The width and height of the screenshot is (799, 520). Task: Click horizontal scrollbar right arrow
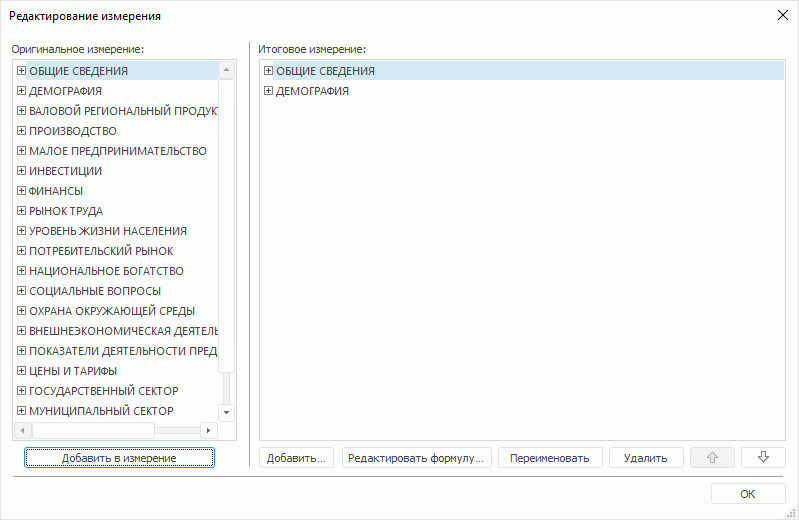(208, 430)
